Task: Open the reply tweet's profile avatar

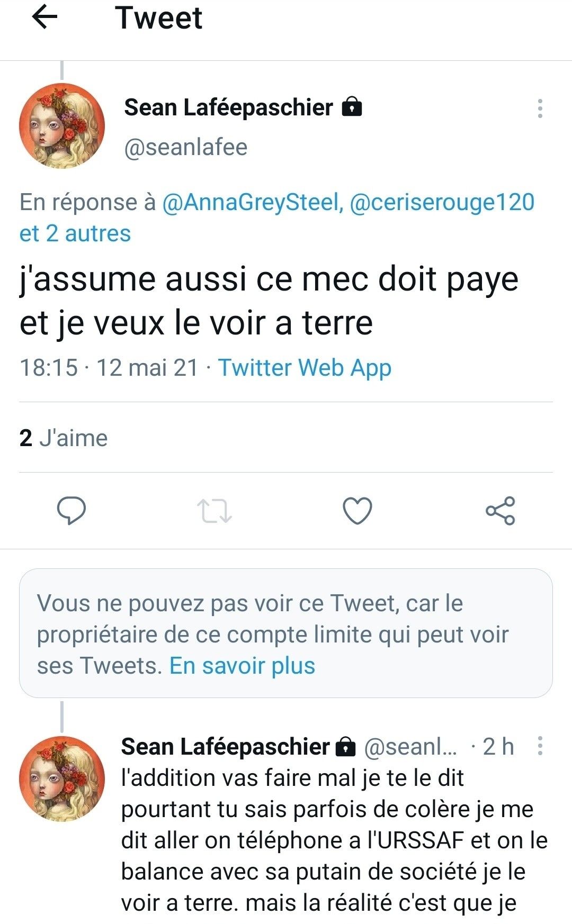Action: tap(62, 778)
